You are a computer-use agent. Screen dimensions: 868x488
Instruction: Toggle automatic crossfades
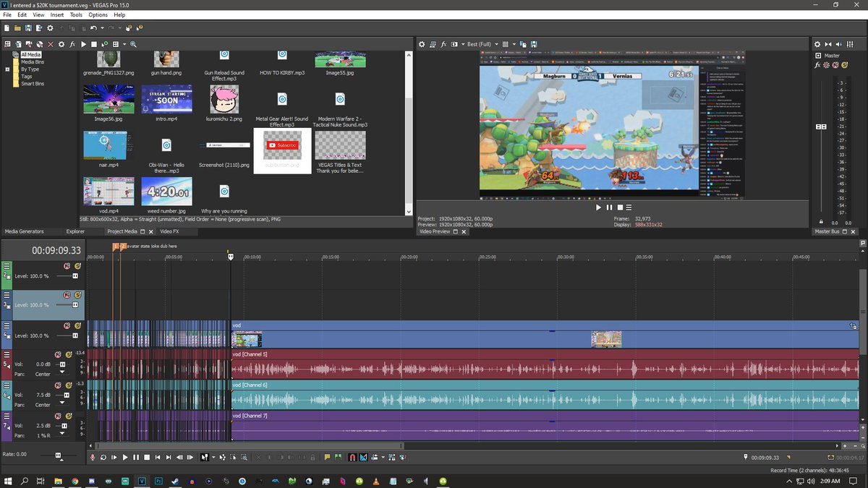(363, 457)
